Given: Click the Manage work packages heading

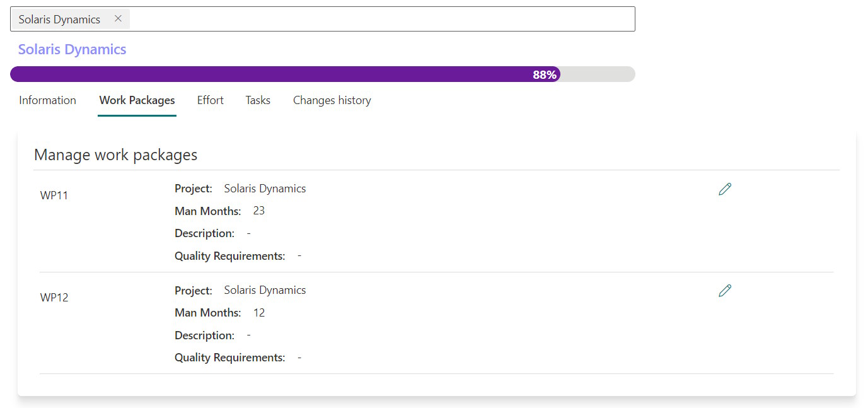Looking at the screenshot, I should point(115,155).
